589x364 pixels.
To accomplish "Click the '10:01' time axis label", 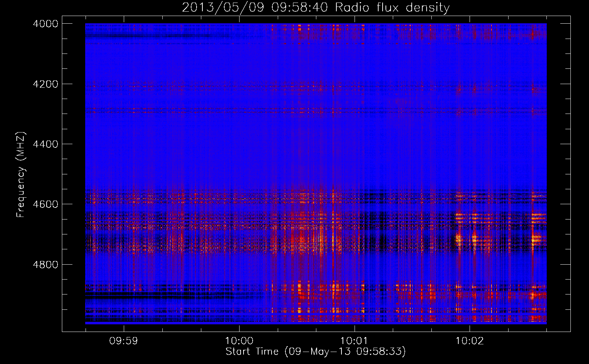I will click(354, 341).
